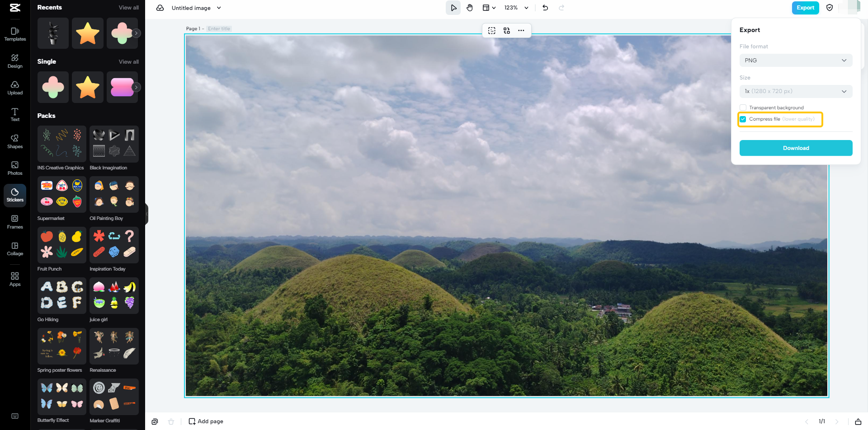Click the delete page trash icon

pyautogui.click(x=171, y=421)
